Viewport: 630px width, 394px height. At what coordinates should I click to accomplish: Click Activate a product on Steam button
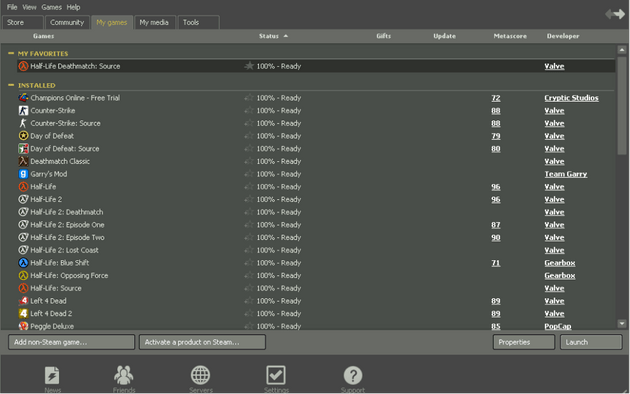point(202,342)
